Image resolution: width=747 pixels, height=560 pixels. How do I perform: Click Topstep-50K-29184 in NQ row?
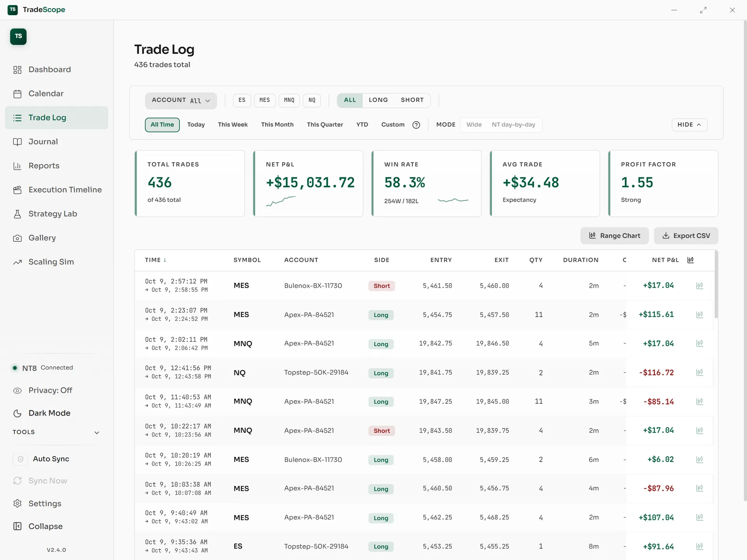[316, 373]
